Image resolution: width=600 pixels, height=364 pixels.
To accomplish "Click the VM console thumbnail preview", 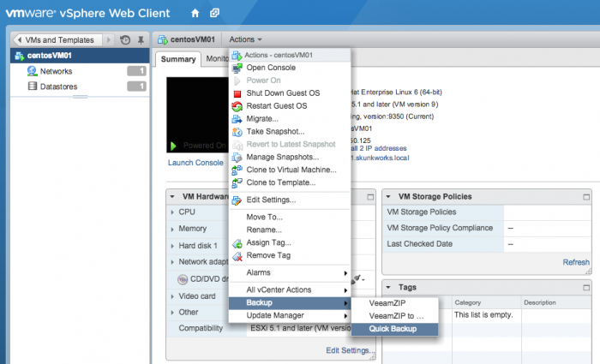I will 197,115.
